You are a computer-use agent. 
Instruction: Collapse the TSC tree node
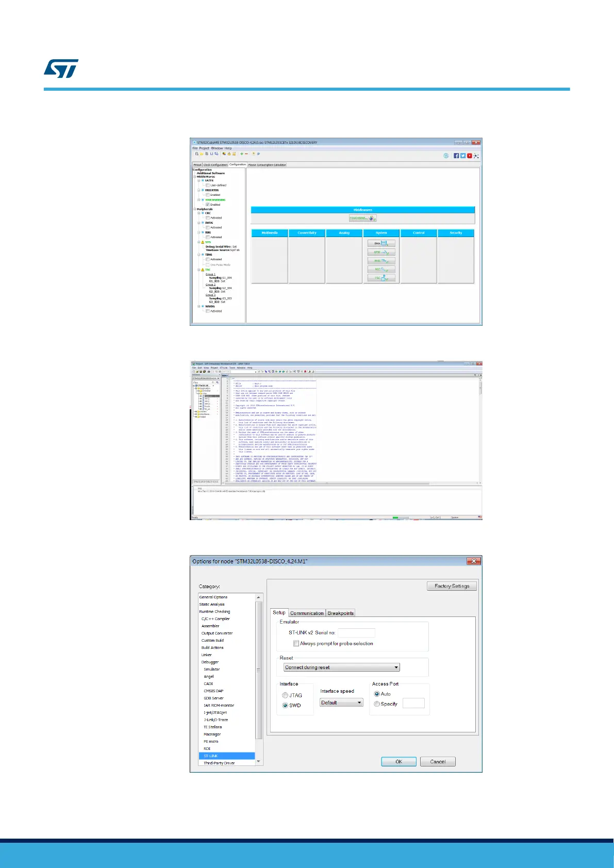[199, 270]
